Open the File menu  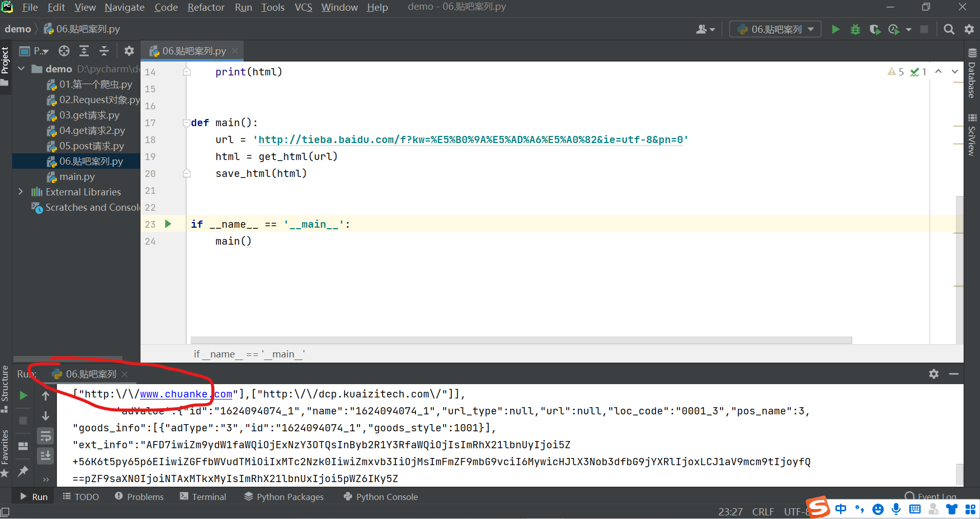[30, 7]
